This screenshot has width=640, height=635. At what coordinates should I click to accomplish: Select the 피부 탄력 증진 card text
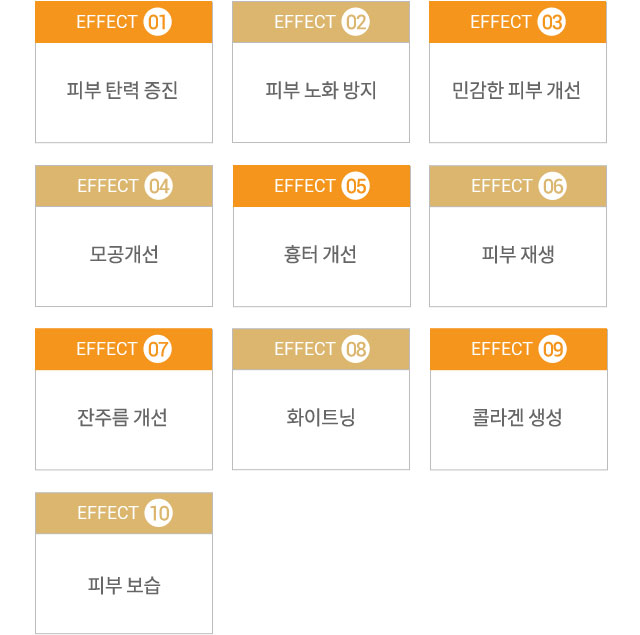point(122,90)
